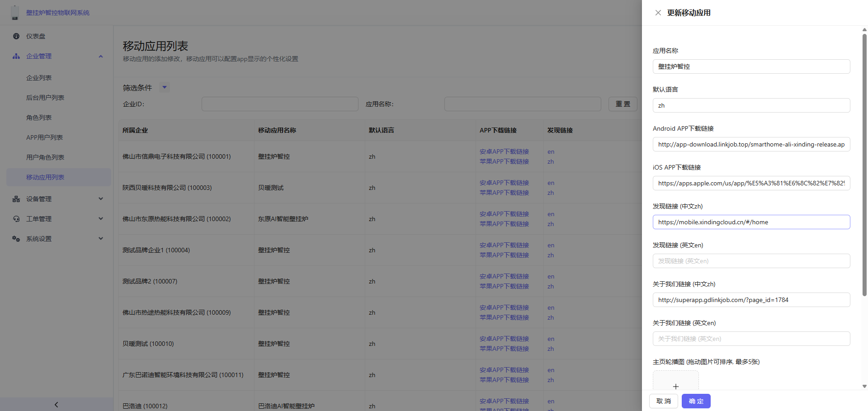Click the dashboard gauge icon in sidebar

(x=16, y=36)
